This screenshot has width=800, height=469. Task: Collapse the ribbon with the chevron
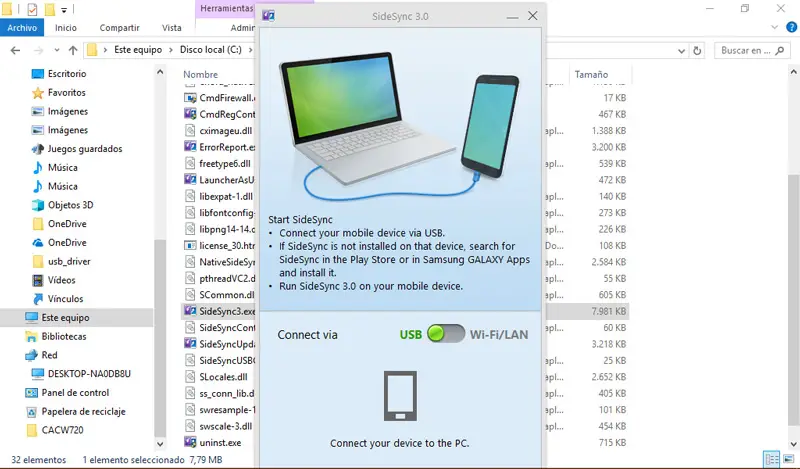click(774, 27)
